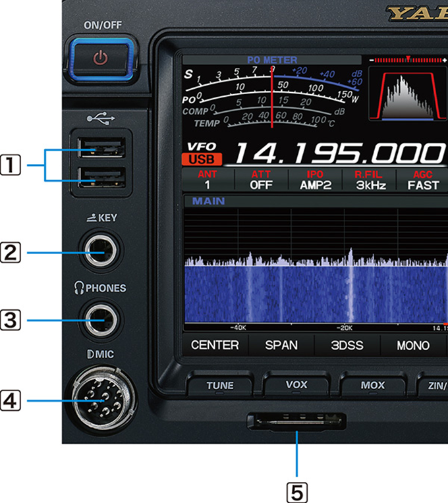Screen dimensions: 448x503
Task: Push the TUNE button
Action: tap(220, 385)
